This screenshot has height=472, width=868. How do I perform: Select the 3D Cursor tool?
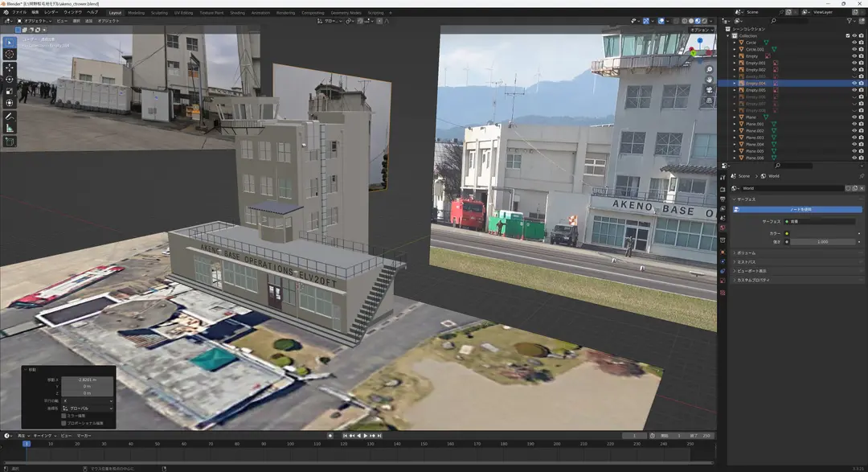(x=10, y=55)
